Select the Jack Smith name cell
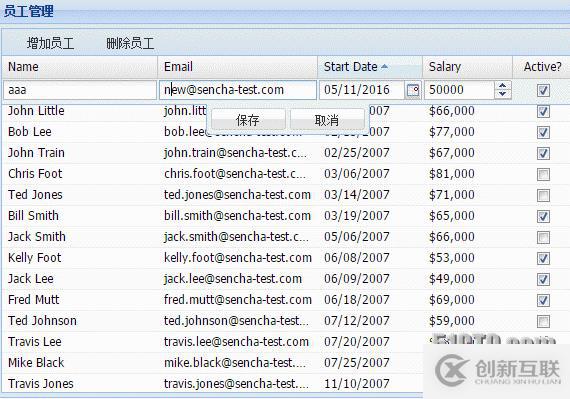570x399 pixels. [x=37, y=237]
